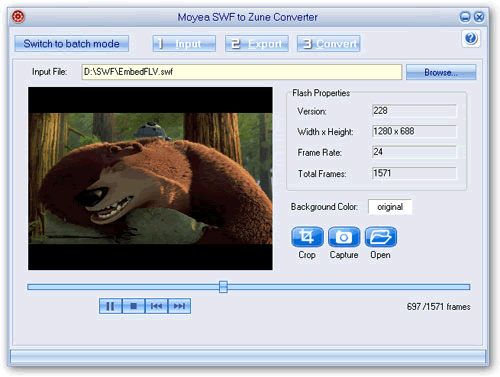Close the converter window
Screen dimensions: 500x377
(479, 17)
